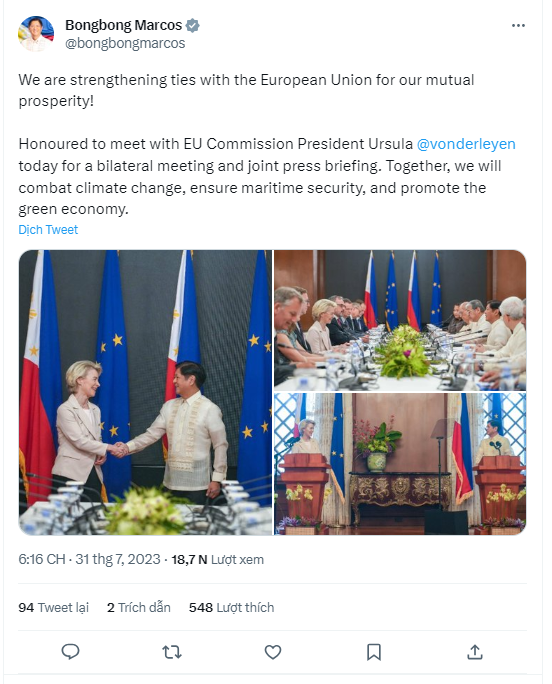This screenshot has width=552, height=684.
Task: Open the @vonderleyen mention link
Action: [x=466, y=144]
